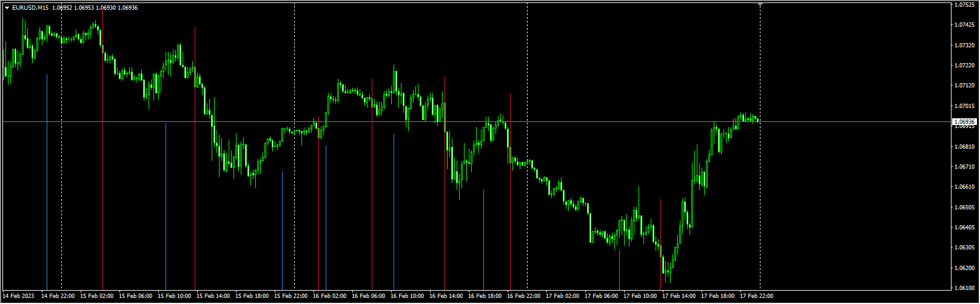Click time axis label 15 Feb 10:00
Image resolution: width=980 pixels, height=304 pixels.
[175, 297]
